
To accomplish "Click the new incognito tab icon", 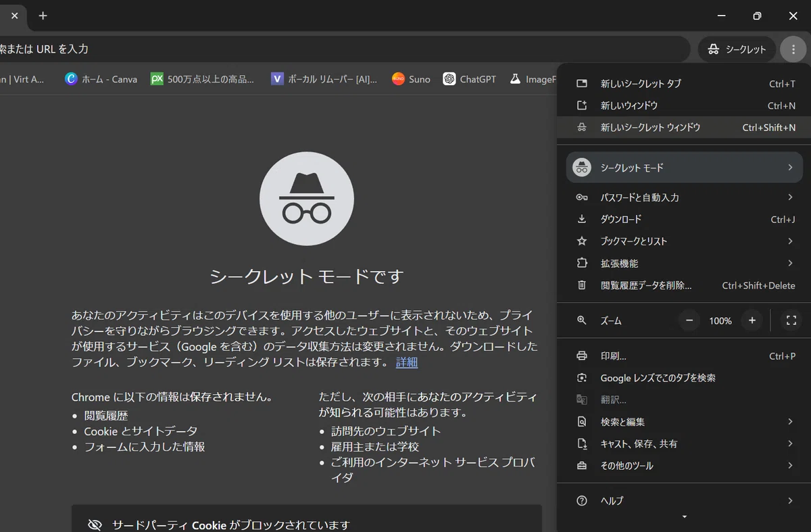I will [x=582, y=84].
